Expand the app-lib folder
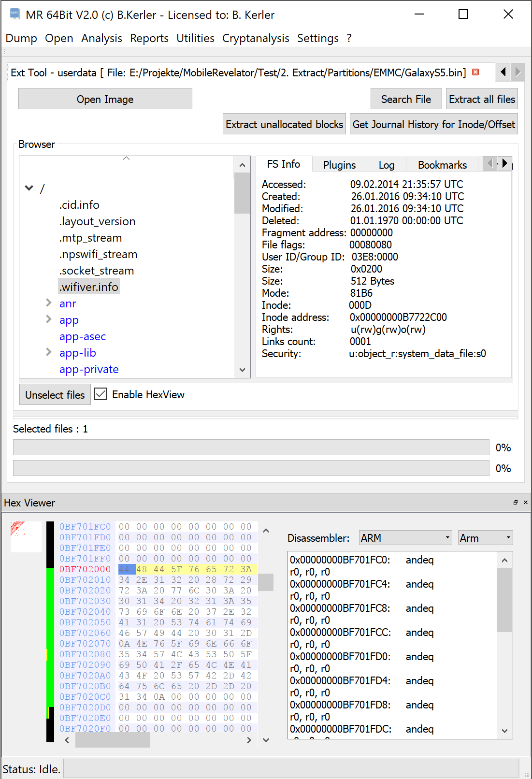The image size is (532, 779). pos(48,352)
